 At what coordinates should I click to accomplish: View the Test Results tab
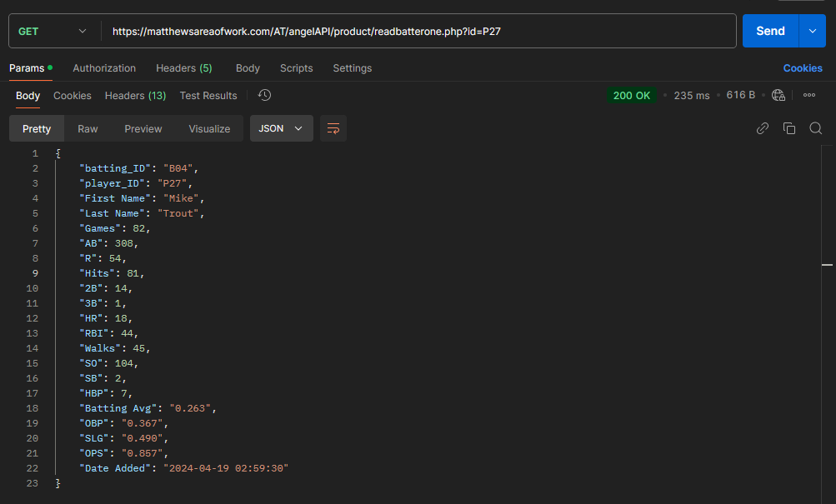tap(208, 95)
